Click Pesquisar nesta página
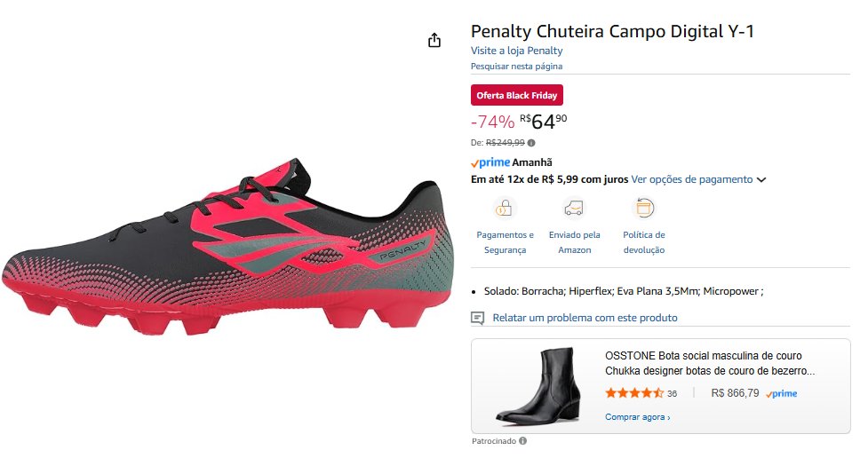The width and height of the screenshot is (868, 458). click(516, 67)
